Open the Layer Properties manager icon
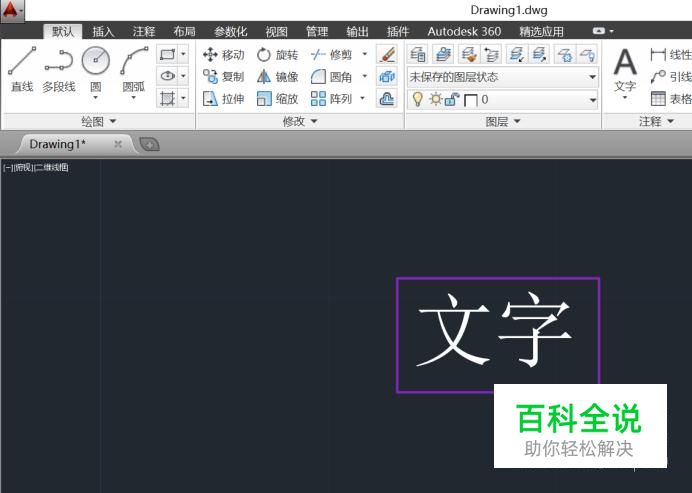692x493 pixels. [417, 55]
